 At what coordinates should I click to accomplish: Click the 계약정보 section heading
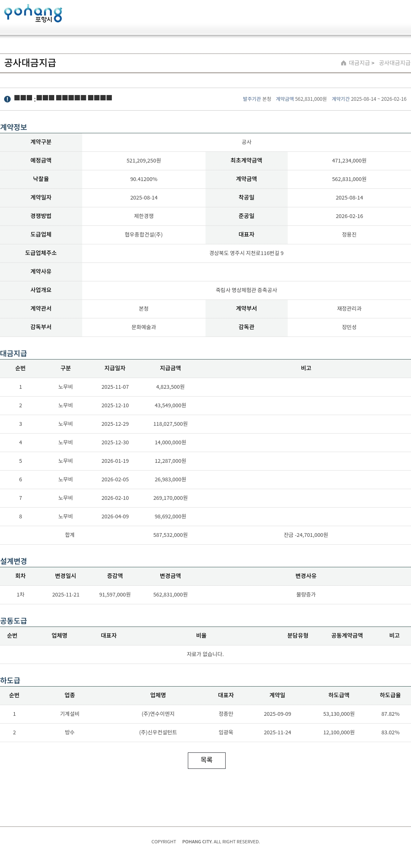(14, 127)
